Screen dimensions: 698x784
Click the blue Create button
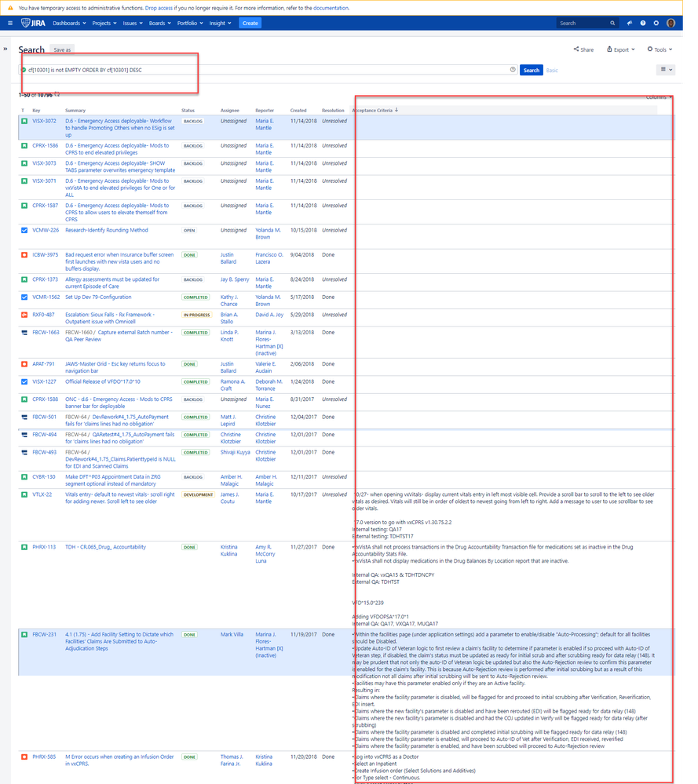(x=250, y=23)
